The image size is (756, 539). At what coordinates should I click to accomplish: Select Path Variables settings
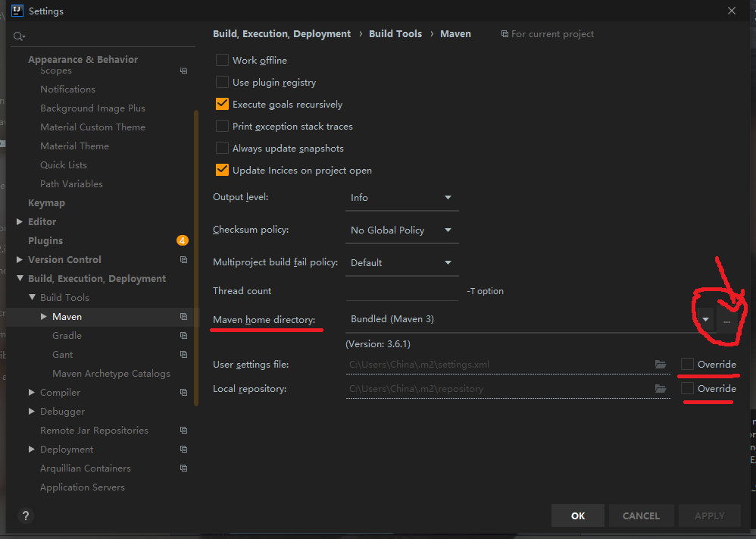coord(71,184)
